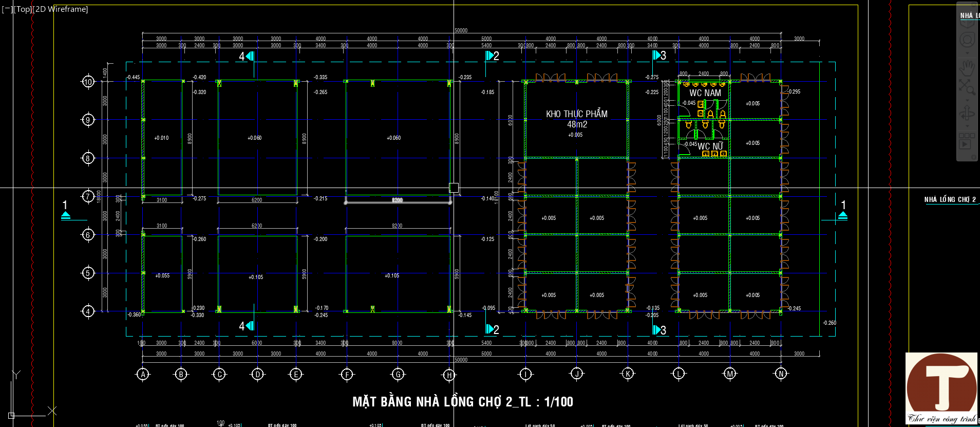
Task: Expand the SteeringWheels flyout arrow
Action: 967,53
